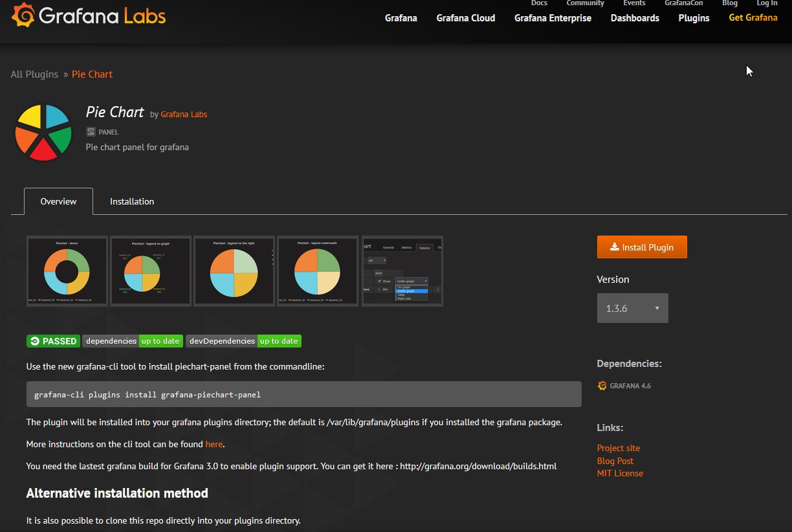Screen dimensions: 792x532
Task: Click the Pie Chart plugin title
Action: coord(115,112)
